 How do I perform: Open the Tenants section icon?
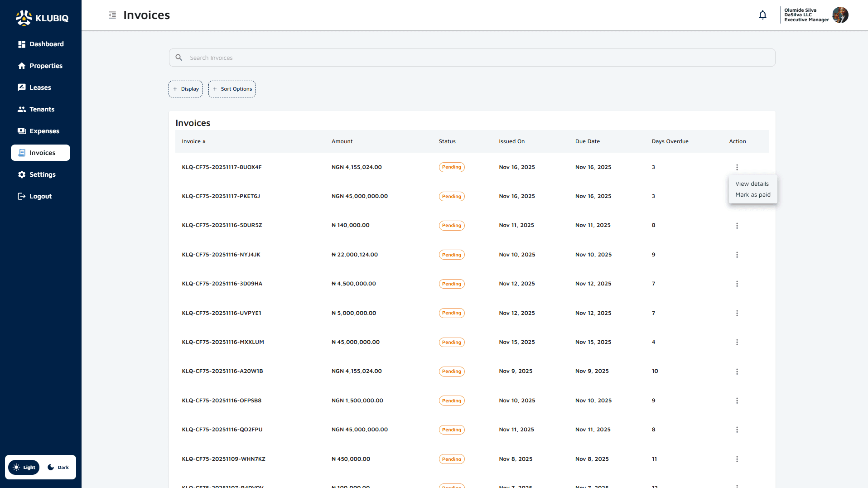pos(21,109)
